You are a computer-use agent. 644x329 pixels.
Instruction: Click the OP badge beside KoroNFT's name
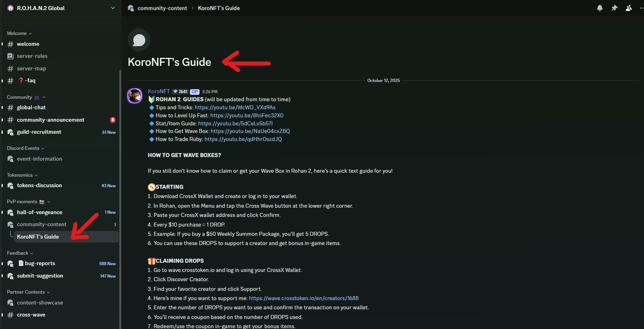click(195, 91)
